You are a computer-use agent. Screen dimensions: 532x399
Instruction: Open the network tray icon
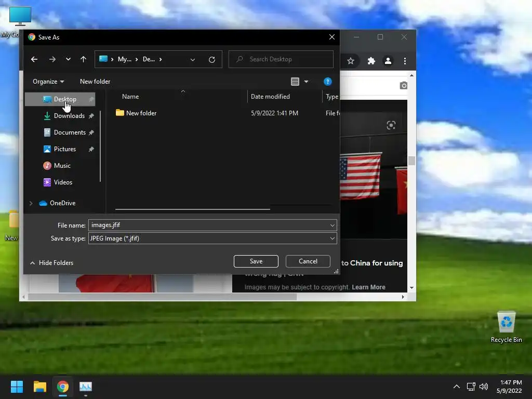pyautogui.click(x=471, y=387)
